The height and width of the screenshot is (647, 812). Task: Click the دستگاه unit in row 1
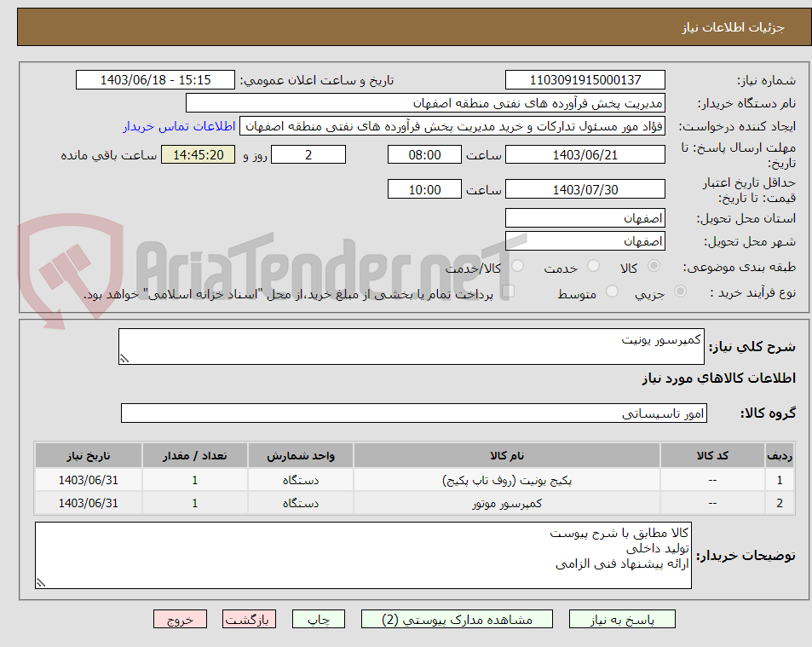301,480
